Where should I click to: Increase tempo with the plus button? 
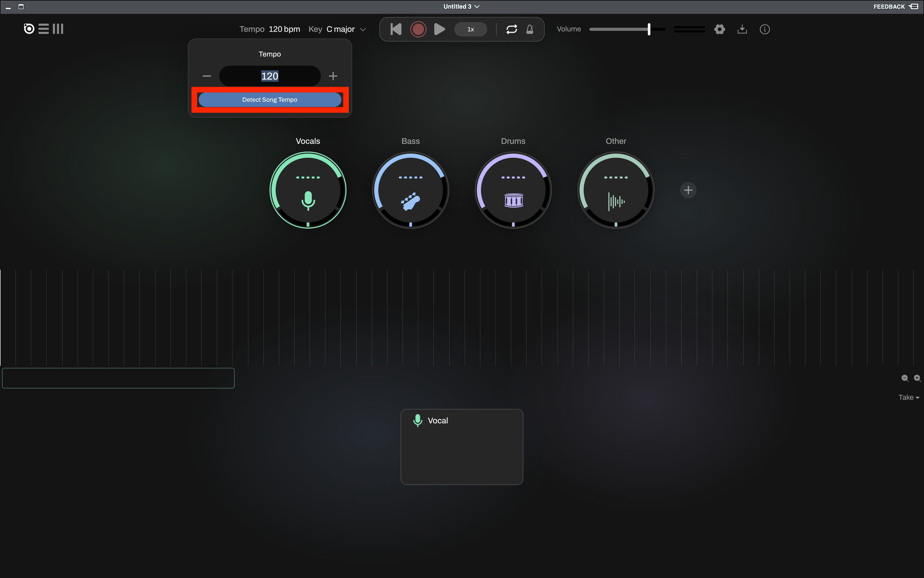pos(333,76)
